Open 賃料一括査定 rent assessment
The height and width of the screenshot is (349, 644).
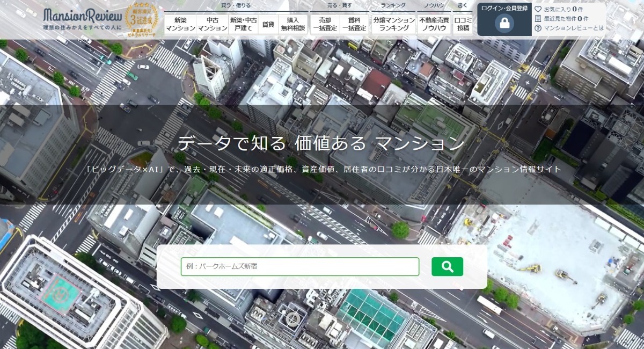click(x=354, y=24)
